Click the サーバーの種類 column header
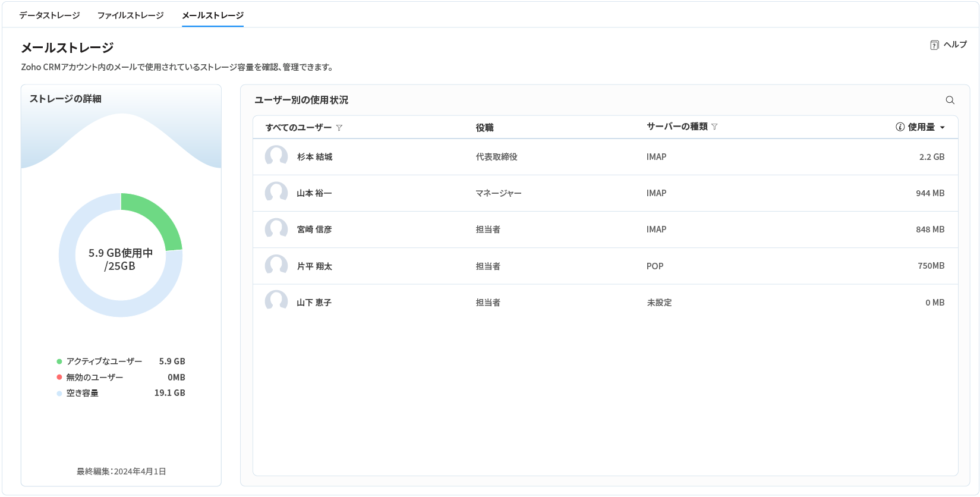The image size is (980, 497). click(677, 127)
